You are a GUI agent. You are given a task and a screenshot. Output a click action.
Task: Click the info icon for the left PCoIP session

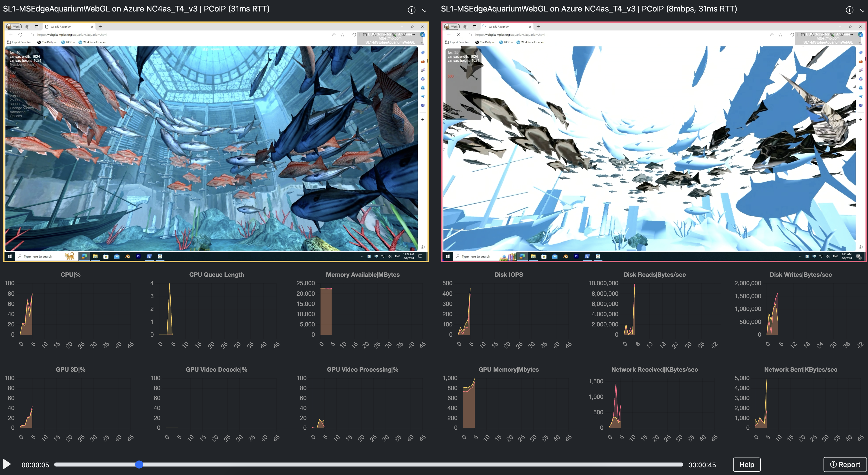coord(412,10)
